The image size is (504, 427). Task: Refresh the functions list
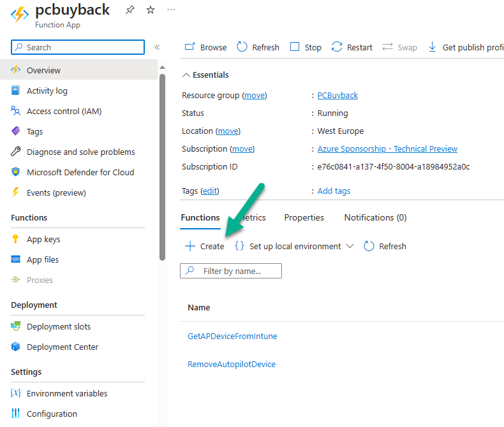385,246
